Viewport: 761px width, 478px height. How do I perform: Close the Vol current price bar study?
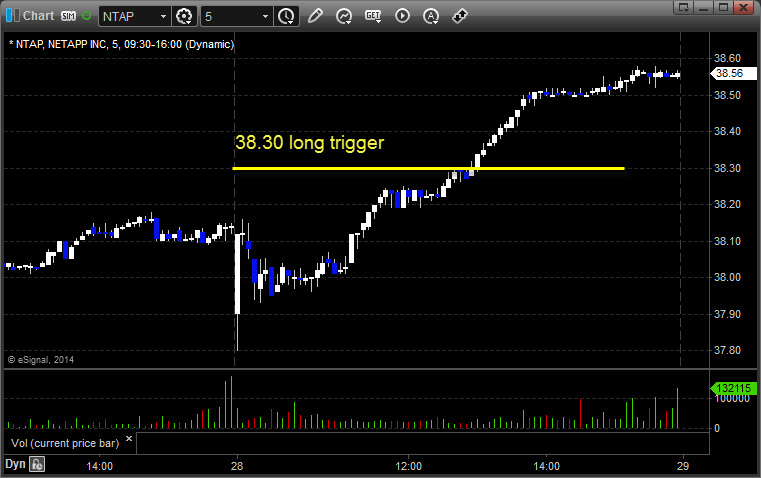tap(129, 439)
